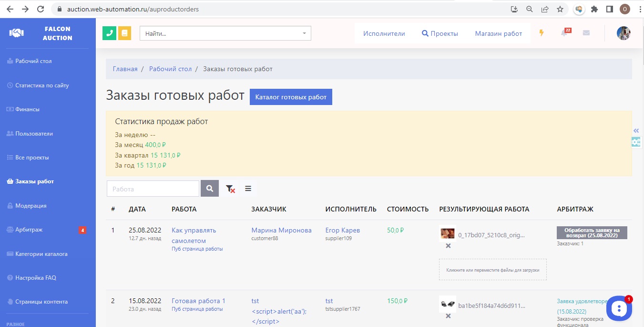Open notifications bell showing 22 alerts
Image resolution: width=644 pixels, height=327 pixels.
pos(565,32)
